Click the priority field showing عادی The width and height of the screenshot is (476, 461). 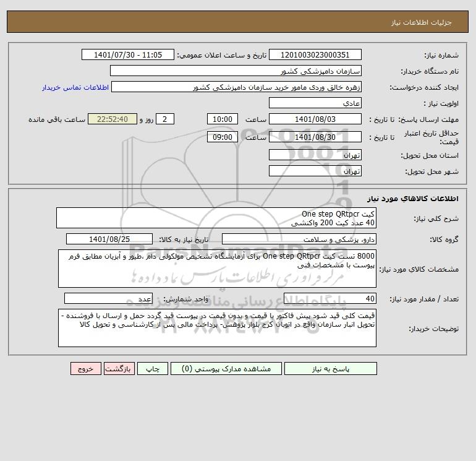[315, 103]
